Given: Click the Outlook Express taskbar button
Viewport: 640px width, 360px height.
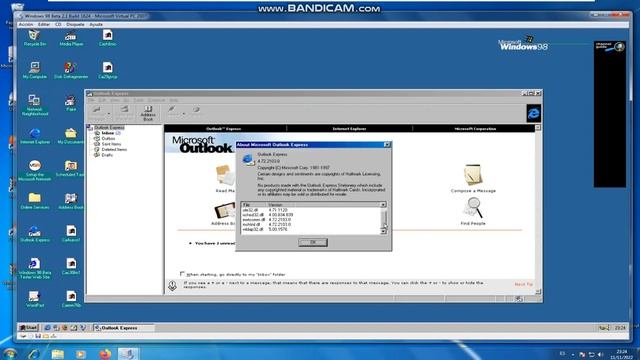Looking at the screenshot, I should (x=124, y=328).
